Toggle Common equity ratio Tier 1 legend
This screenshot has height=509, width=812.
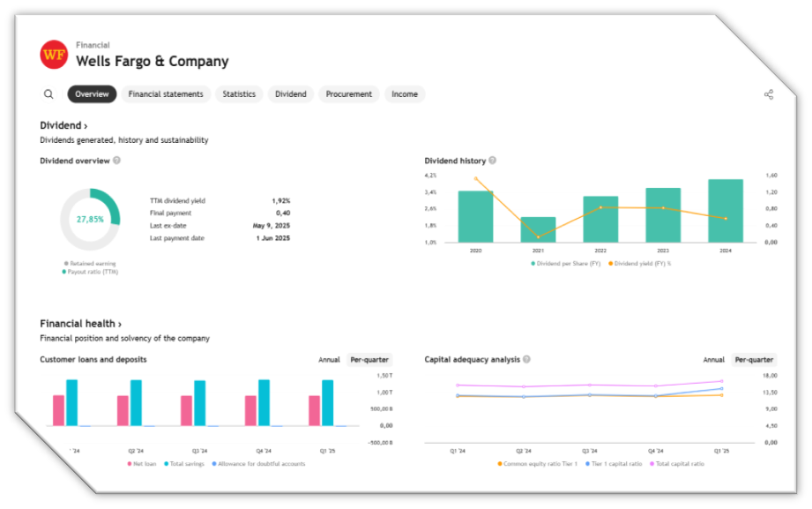point(538,464)
